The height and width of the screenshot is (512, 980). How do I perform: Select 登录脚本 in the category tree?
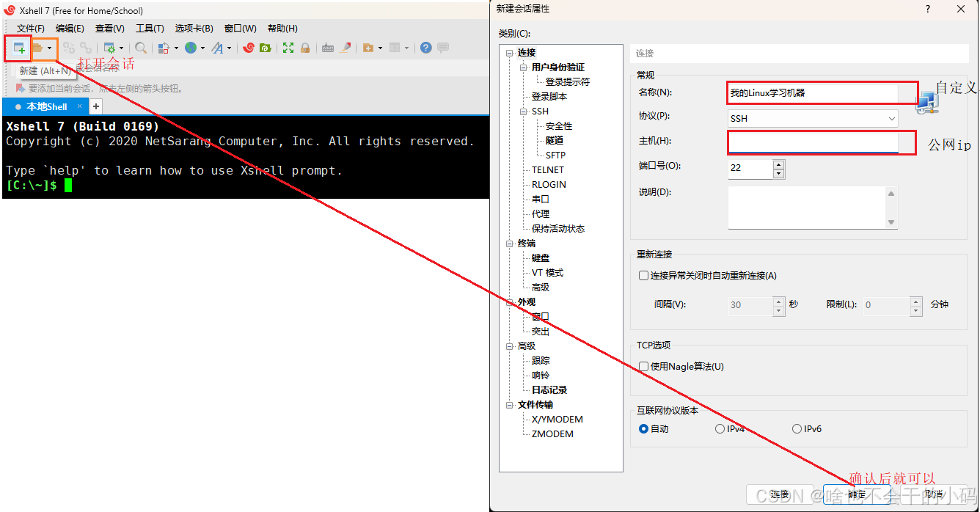(549, 96)
